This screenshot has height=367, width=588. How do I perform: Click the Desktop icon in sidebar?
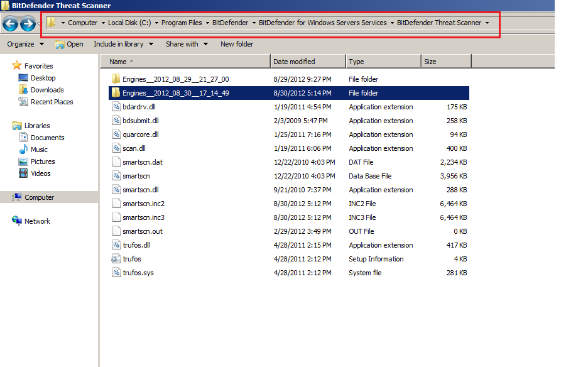point(23,78)
